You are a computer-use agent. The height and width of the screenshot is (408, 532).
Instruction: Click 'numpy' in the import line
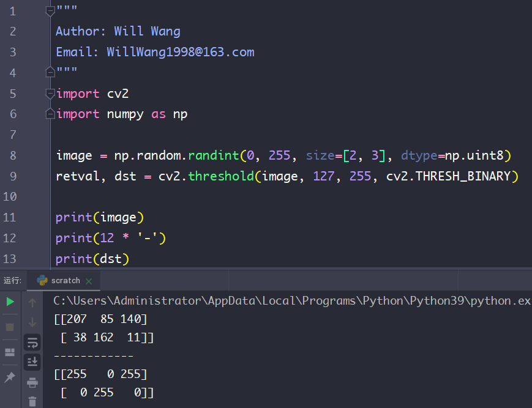coord(126,114)
